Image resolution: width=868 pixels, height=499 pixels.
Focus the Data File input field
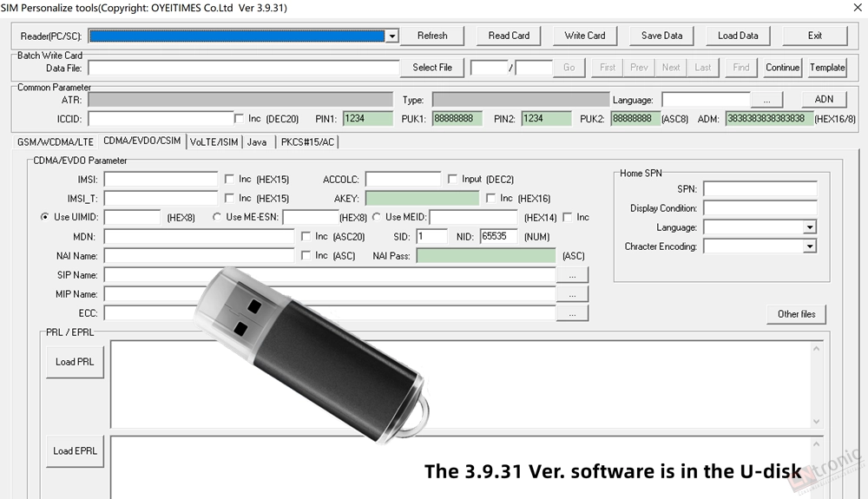(x=244, y=68)
